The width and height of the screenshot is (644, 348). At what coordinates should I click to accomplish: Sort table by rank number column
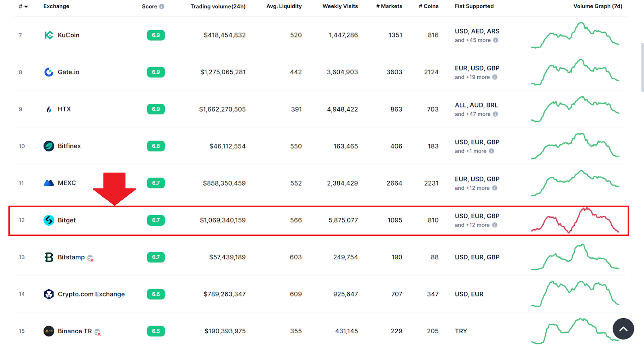pyautogui.click(x=23, y=6)
